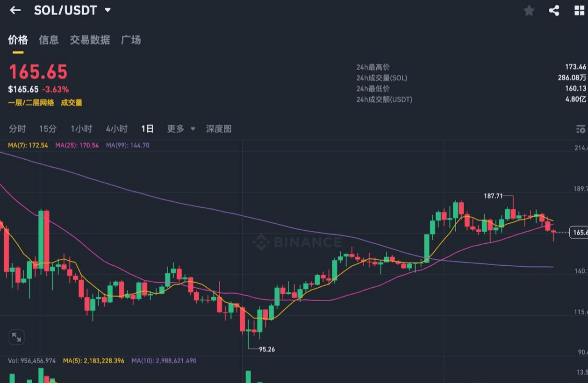Click the 成交量 tag link
This screenshot has width=588, height=383.
pos(72,103)
